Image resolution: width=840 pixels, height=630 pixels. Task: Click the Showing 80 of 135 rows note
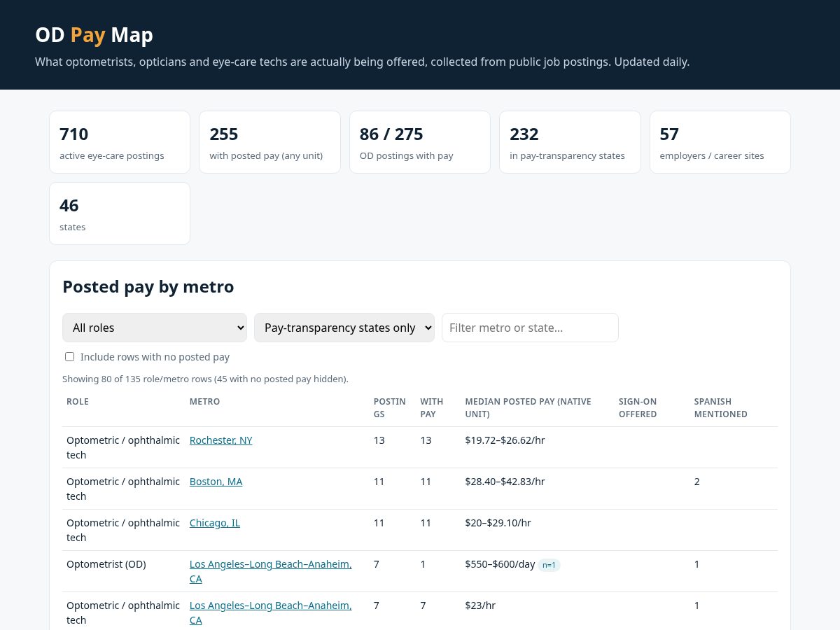tap(205, 379)
